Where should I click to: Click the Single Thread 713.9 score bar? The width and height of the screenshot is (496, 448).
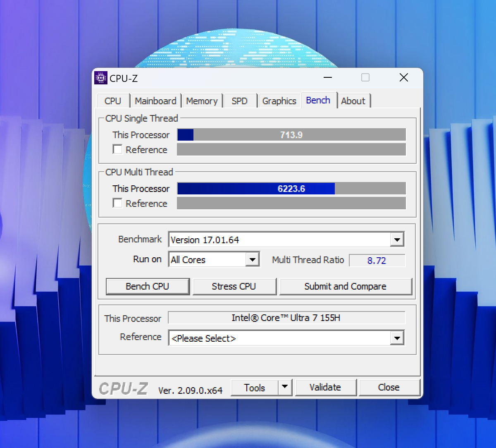coord(291,135)
